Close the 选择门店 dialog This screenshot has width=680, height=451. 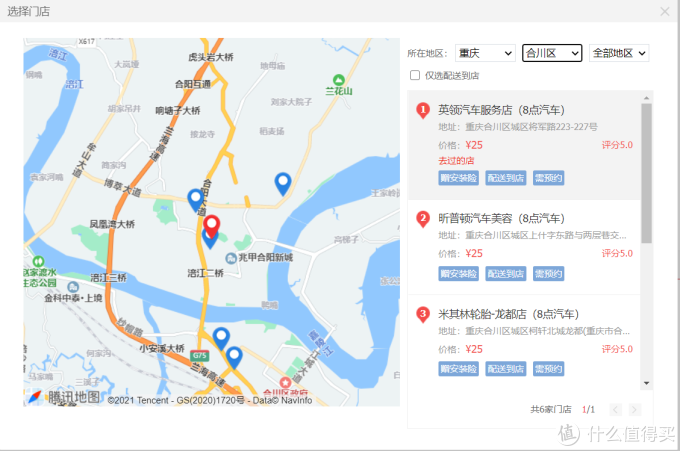(x=664, y=11)
